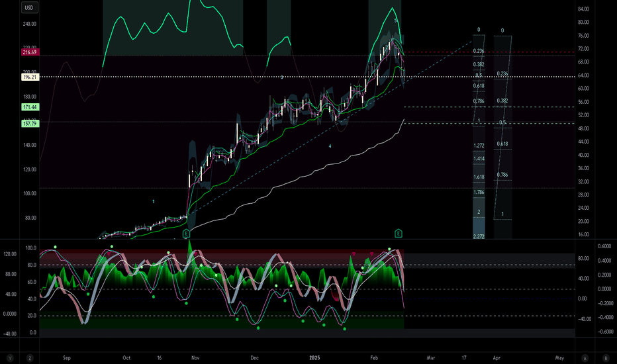This screenshot has height=364, width=617.
Task: Click the Elliott wave 4 label
Action: coord(330,146)
